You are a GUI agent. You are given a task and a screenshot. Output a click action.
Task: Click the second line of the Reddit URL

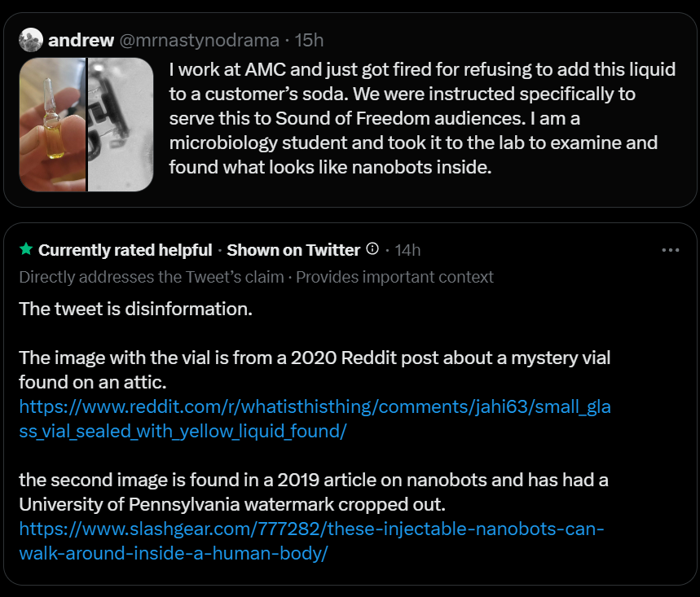[x=183, y=430]
